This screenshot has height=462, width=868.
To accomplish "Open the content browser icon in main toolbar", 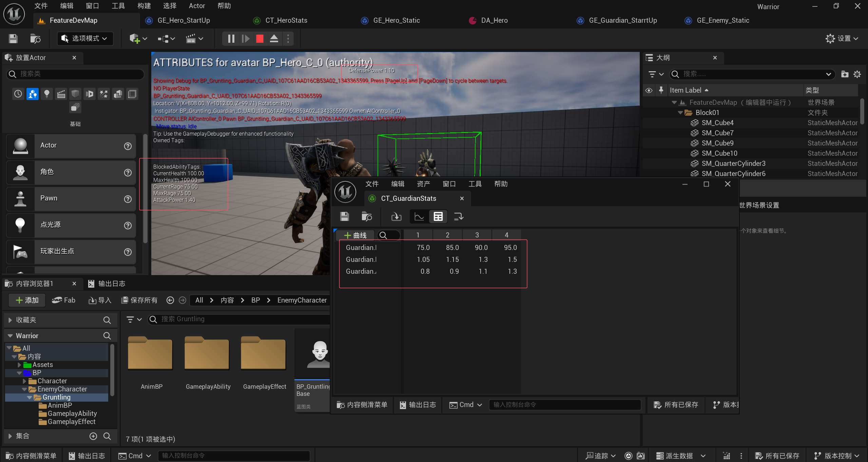I will pyautogui.click(x=35, y=39).
